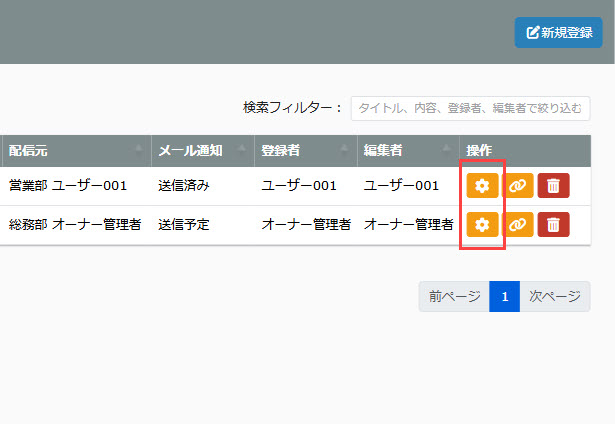The height and width of the screenshot is (424, 615).
Task: Click the 営業部 ユーザー001 sender cell
Action: coord(68,186)
